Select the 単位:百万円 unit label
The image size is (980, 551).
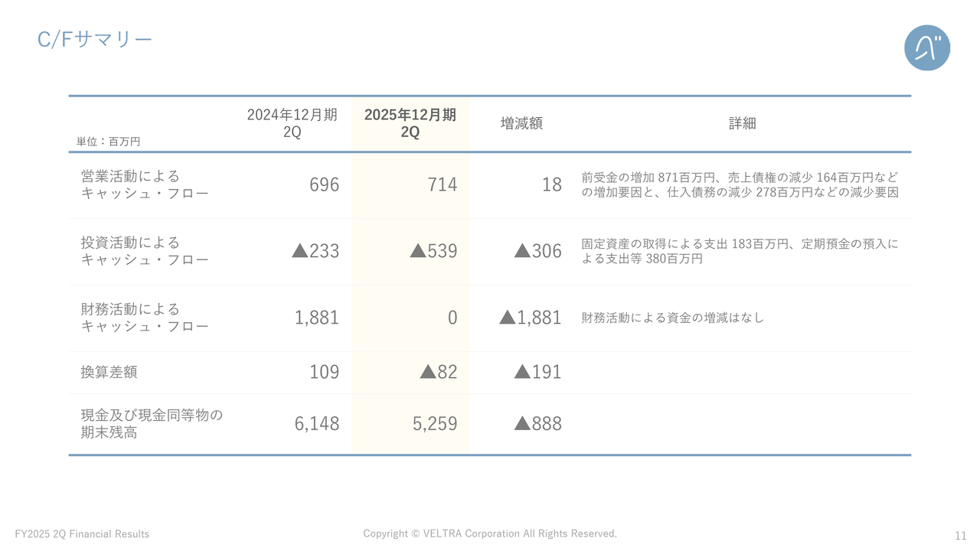tap(108, 142)
